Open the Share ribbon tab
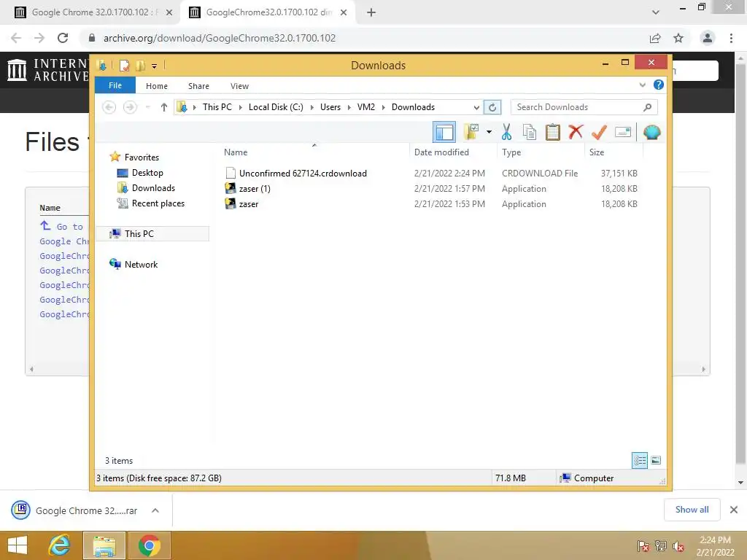 click(198, 86)
